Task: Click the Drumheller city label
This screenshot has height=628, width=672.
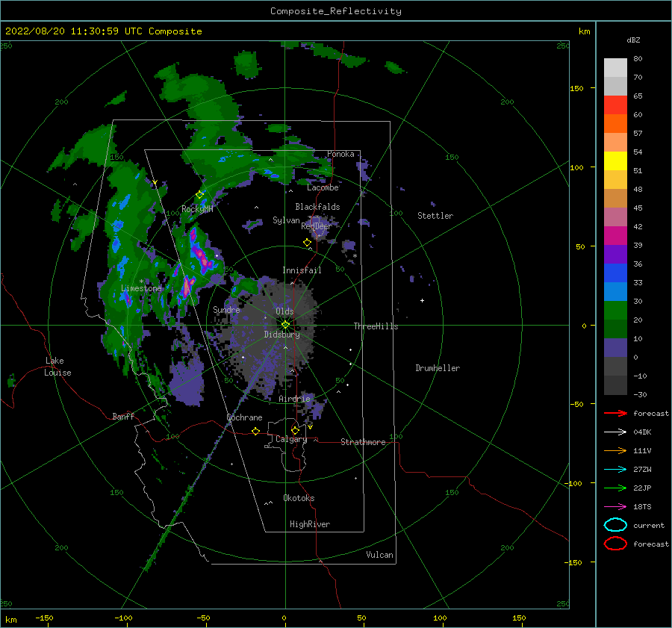Action: (x=438, y=368)
